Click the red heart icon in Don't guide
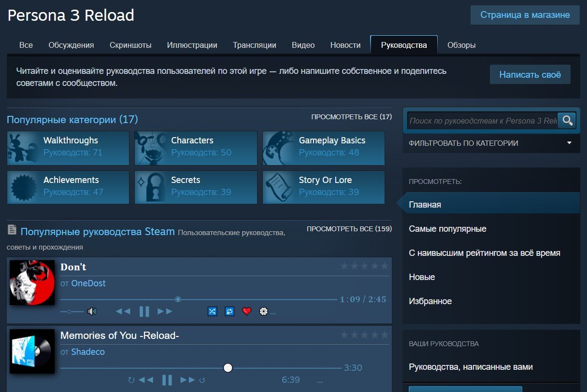The image size is (587, 392). pos(247,311)
